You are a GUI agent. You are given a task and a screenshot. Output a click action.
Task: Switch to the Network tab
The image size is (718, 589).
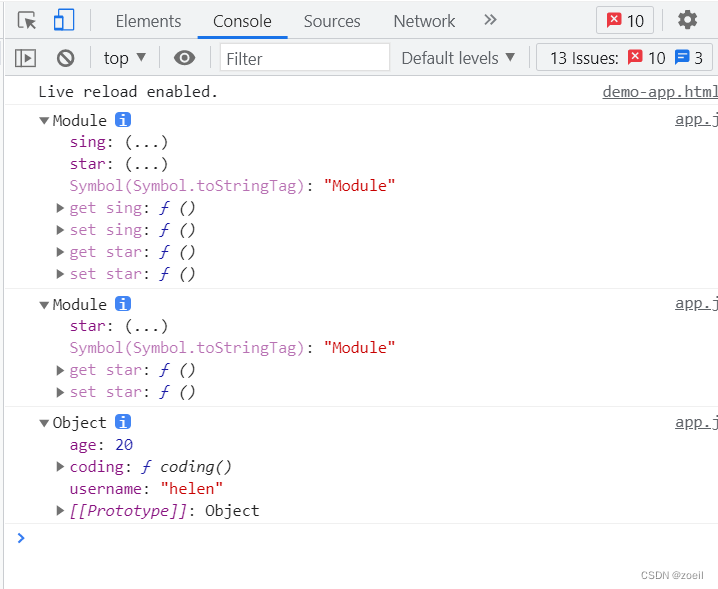click(424, 21)
